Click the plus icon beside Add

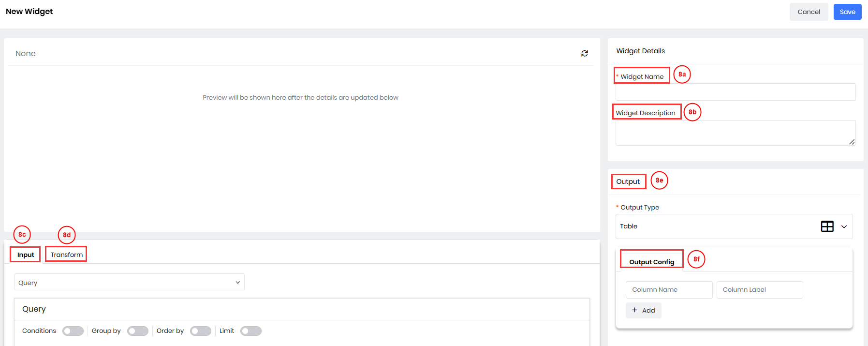click(634, 310)
